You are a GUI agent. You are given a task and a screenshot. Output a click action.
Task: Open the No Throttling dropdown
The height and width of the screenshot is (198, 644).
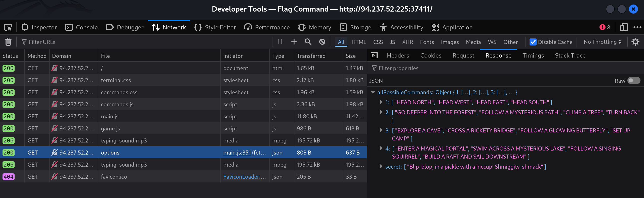(x=602, y=42)
